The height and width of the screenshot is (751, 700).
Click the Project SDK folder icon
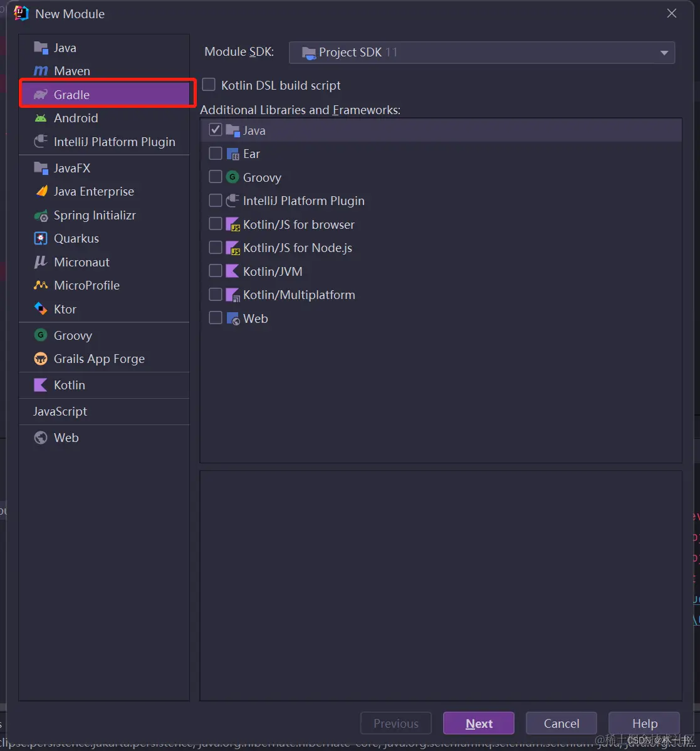309,53
